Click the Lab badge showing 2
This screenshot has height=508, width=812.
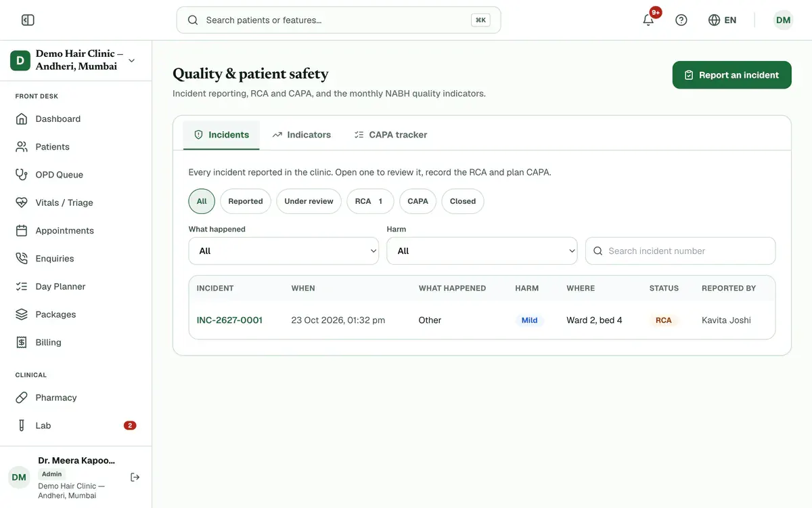click(130, 425)
